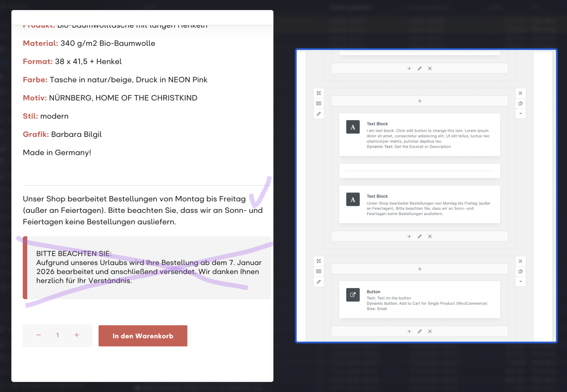This screenshot has width=567, height=392.
Task: Click the fullscreen icon on the text block row
Action: [x=319, y=93]
